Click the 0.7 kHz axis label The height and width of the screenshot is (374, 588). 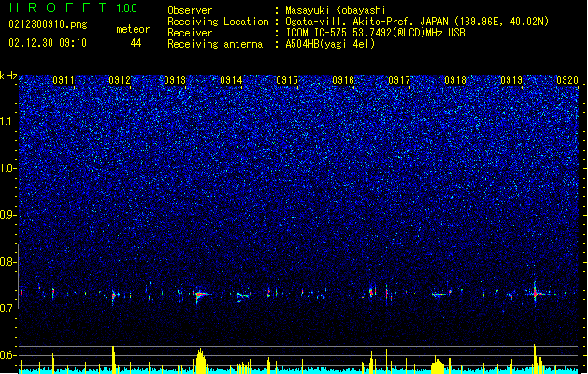(x=7, y=309)
